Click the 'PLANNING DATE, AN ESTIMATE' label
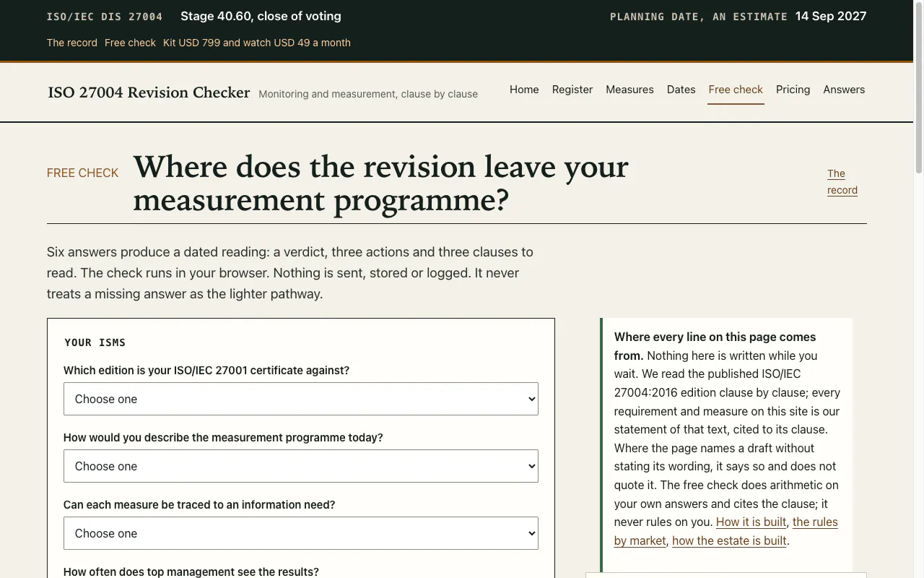924x578 pixels. coord(699,17)
